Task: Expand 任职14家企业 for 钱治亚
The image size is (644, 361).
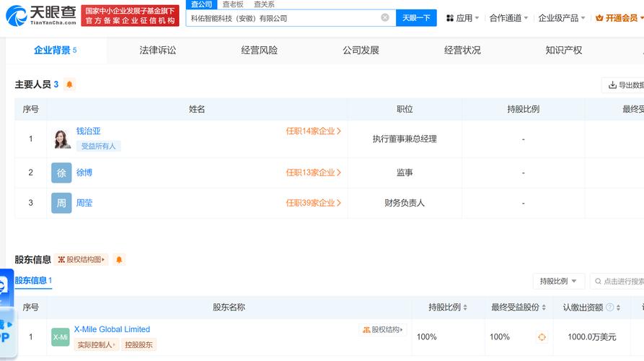Action: 314,131
